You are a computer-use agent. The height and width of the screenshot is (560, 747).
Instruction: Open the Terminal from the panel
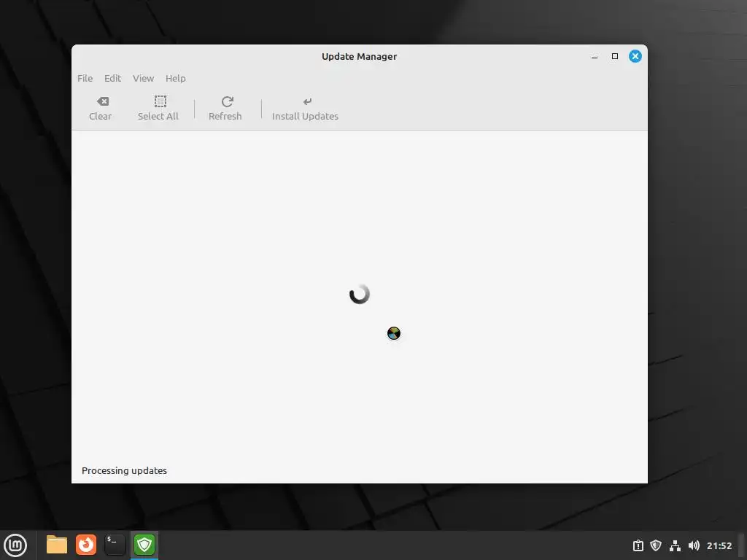pyautogui.click(x=115, y=545)
